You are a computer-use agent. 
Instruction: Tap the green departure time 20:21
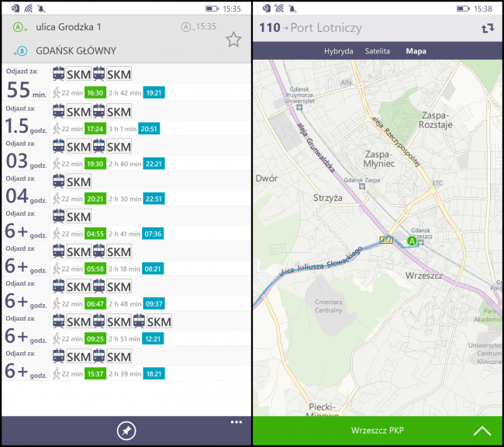(x=95, y=199)
